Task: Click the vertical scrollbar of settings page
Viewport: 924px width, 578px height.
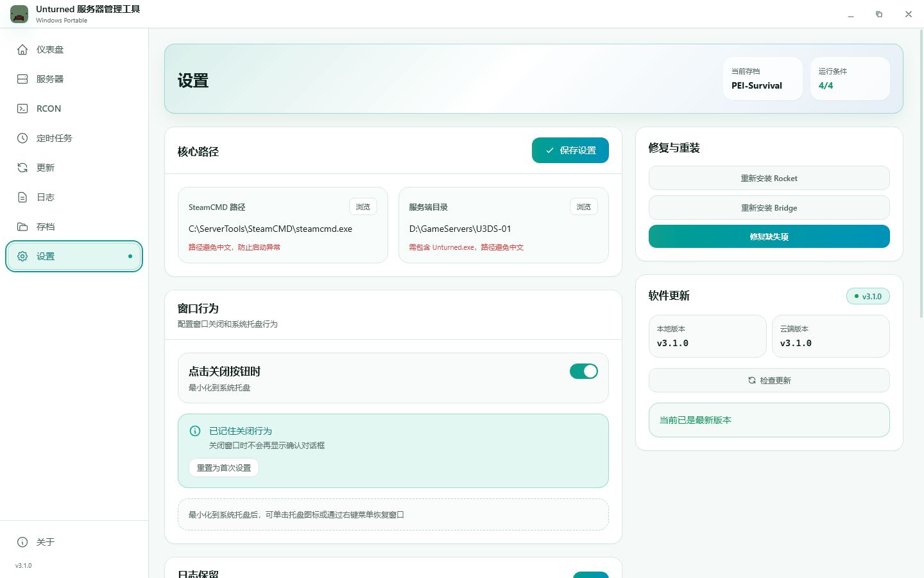Action: coord(921,173)
